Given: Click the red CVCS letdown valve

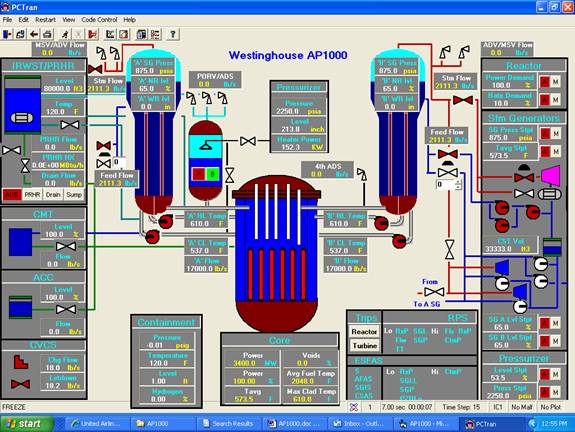Looking at the screenshot, I should (x=21, y=384).
